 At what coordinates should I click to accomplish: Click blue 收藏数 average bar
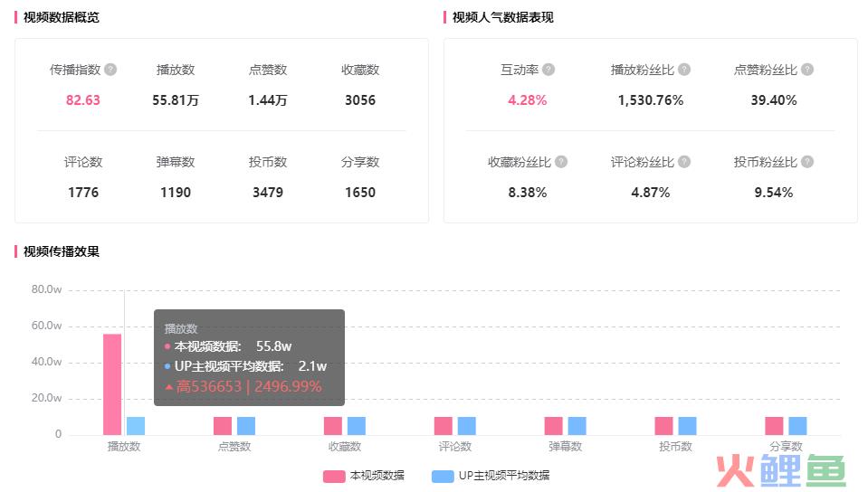pyautogui.click(x=357, y=426)
